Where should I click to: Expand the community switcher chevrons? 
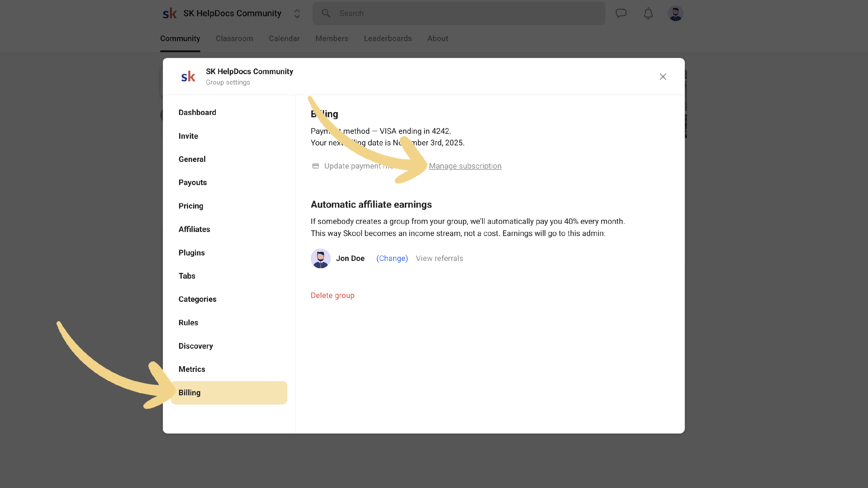[x=297, y=14]
